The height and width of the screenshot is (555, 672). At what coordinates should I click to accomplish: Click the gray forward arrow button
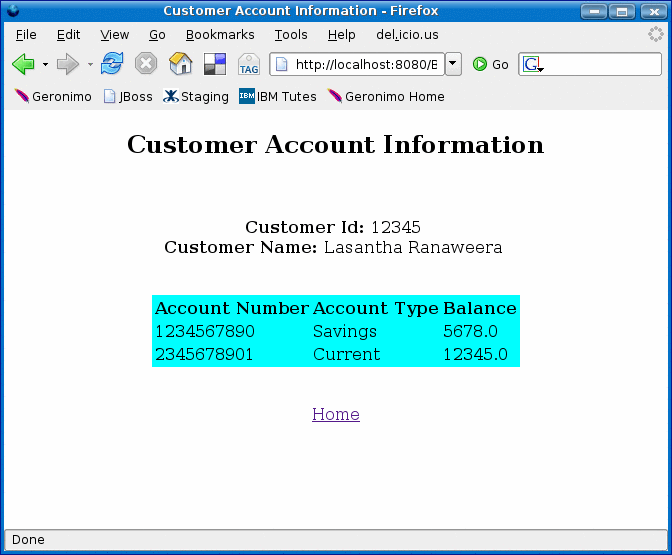click(68, 64)
